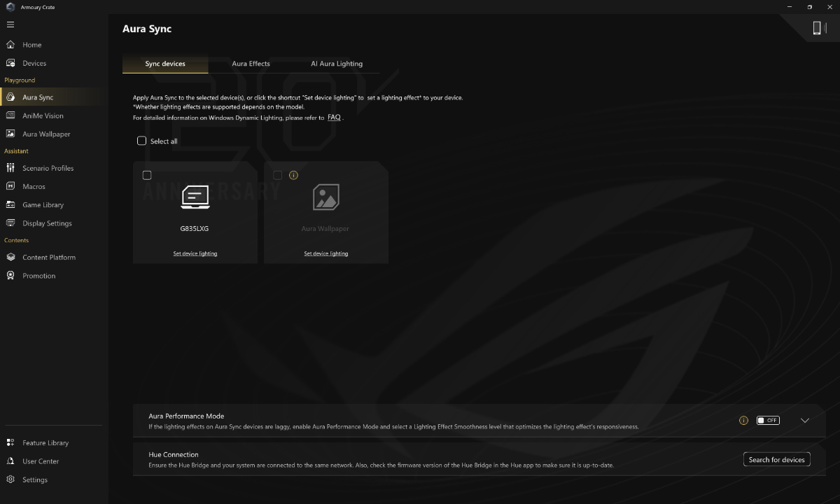The width and height of the screenshot is (840, 504).
Task: Switch to the Aura Effects tab
Action: coord(251,64)
